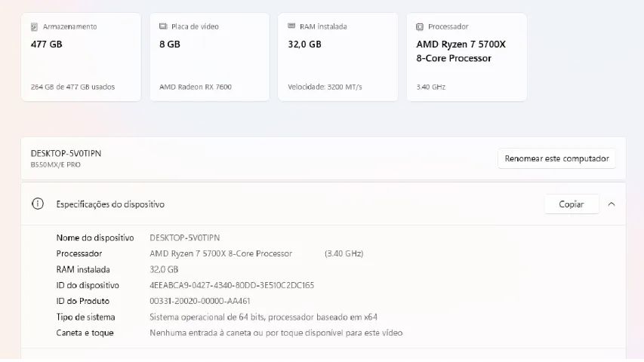644x362 pixels.
Task: Select the '264 GB de 477 GB usados' text
Action: click(x=72, y=87)
